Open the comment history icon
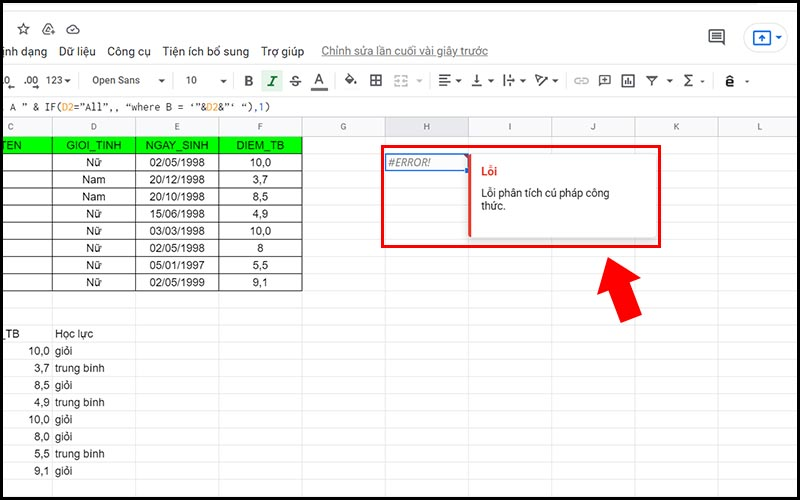Image resolution: width=800 pixels, height=500 pixels. pos(716,37)
